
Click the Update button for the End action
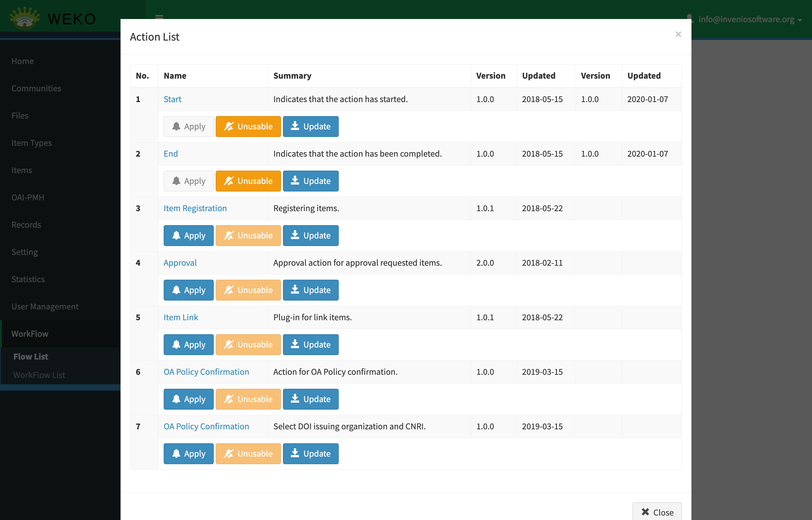(311, 181)
